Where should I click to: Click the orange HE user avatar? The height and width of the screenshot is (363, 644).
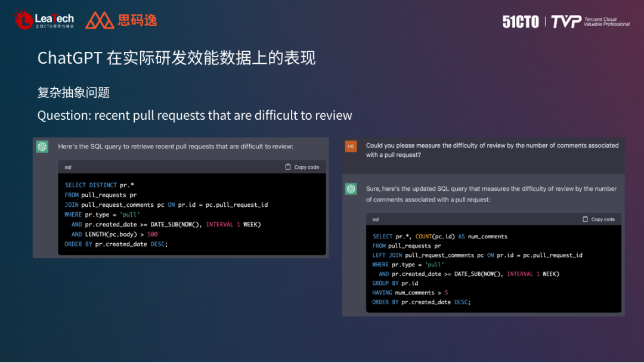tap(351, 147)
